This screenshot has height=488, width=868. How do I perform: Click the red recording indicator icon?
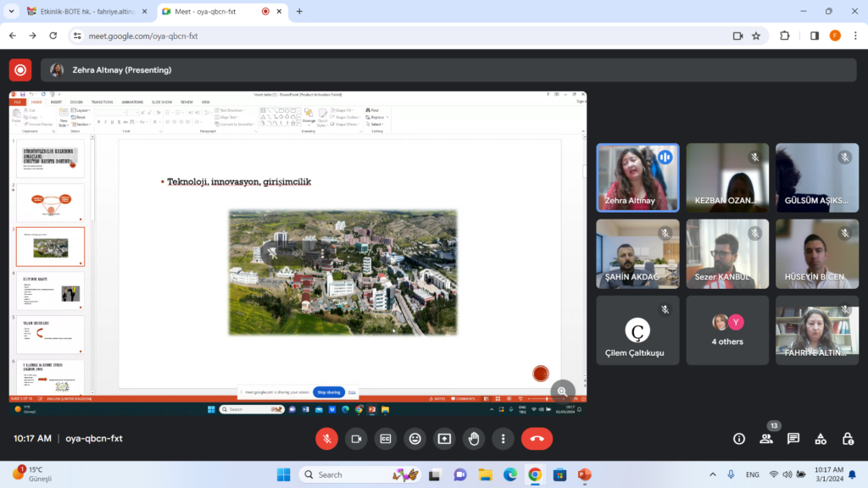click(20, 70)
